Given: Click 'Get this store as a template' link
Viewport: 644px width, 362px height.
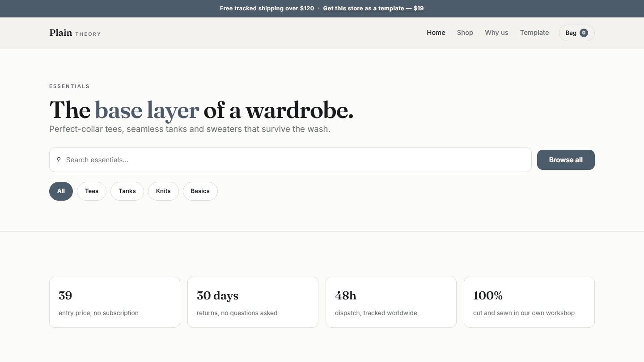Looking at the screenshot, I should coord(373,8).
